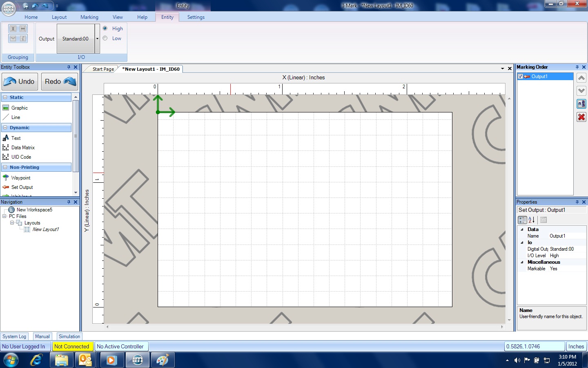Collapse the Static section in Entity Toolbox
The image size is (588, 368).
[x=5, y=97]
